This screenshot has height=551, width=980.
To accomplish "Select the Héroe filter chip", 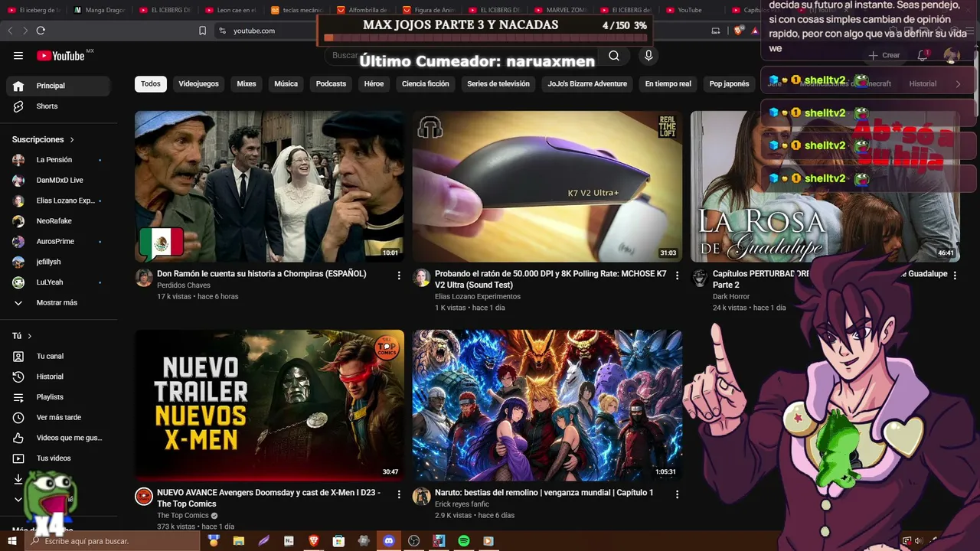I will pyautogui.click(x=374, y=84).
